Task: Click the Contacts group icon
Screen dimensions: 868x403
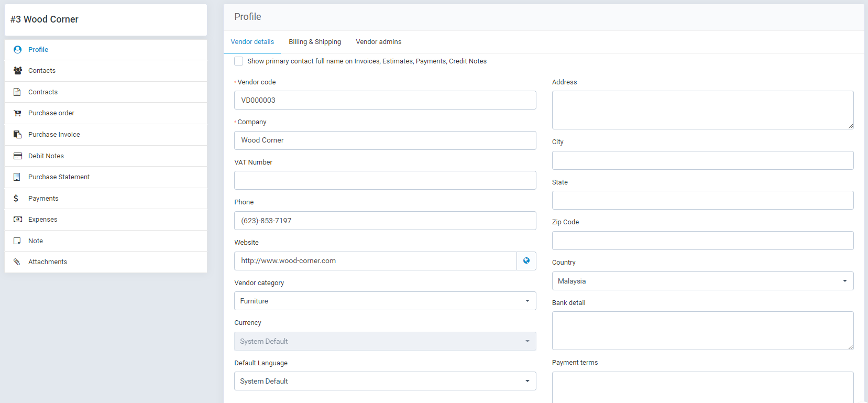Action: [18, 71]
